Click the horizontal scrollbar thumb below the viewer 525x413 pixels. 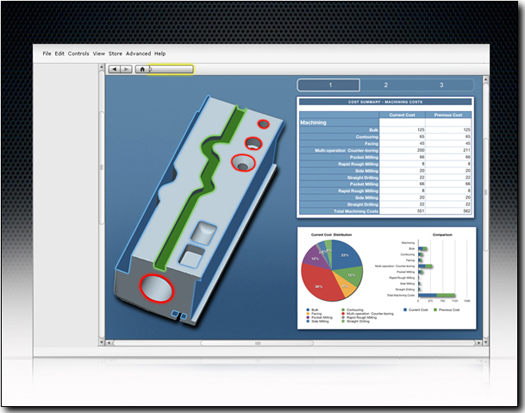click(257, 343)
